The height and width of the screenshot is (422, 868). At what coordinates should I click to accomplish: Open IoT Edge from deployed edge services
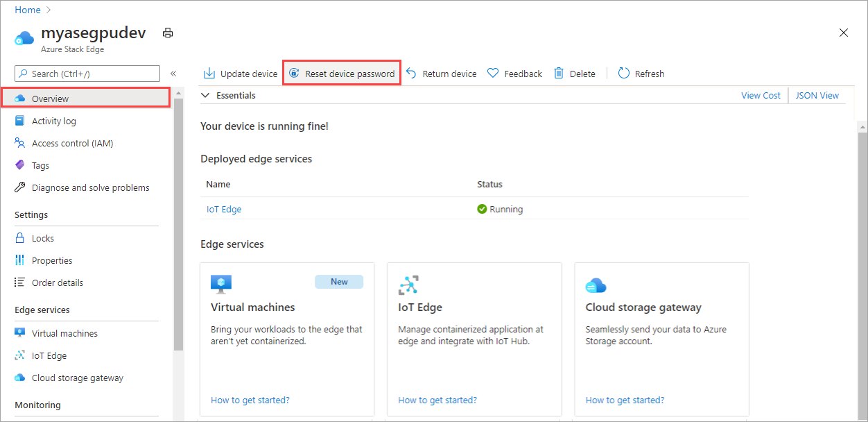(223, 208)
